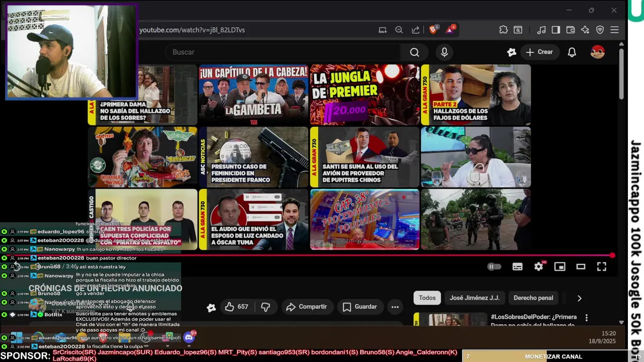
Task: Click the sparkle icon left of like button
Action: [x=211, y=307]
